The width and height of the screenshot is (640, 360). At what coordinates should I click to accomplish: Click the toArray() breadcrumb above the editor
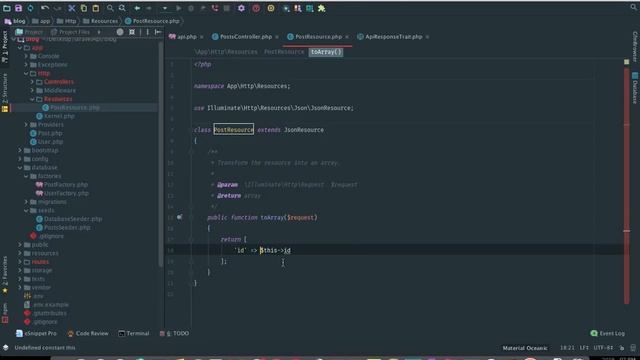pos(326,52)
